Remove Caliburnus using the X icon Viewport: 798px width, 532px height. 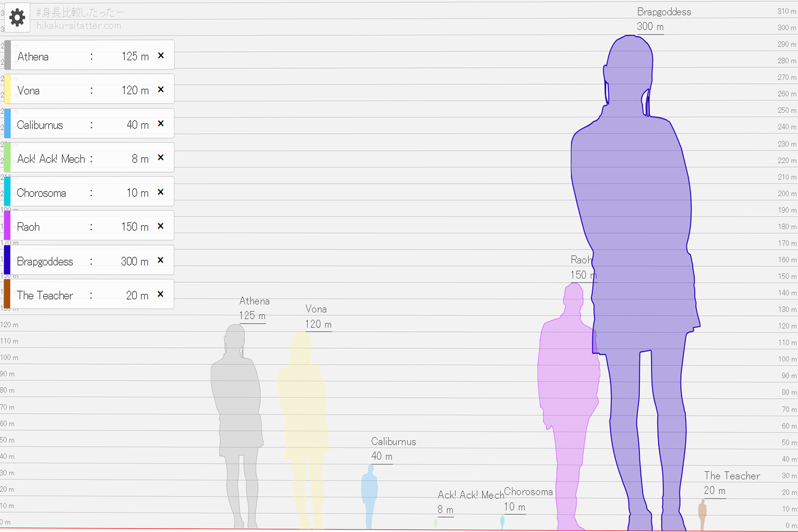pyautogui.click(x=161, y=124)
